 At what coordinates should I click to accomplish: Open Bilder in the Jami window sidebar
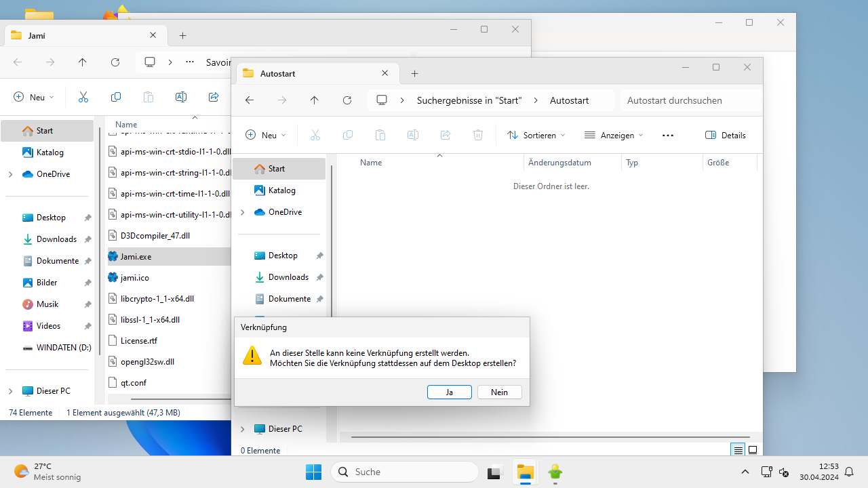47,282
